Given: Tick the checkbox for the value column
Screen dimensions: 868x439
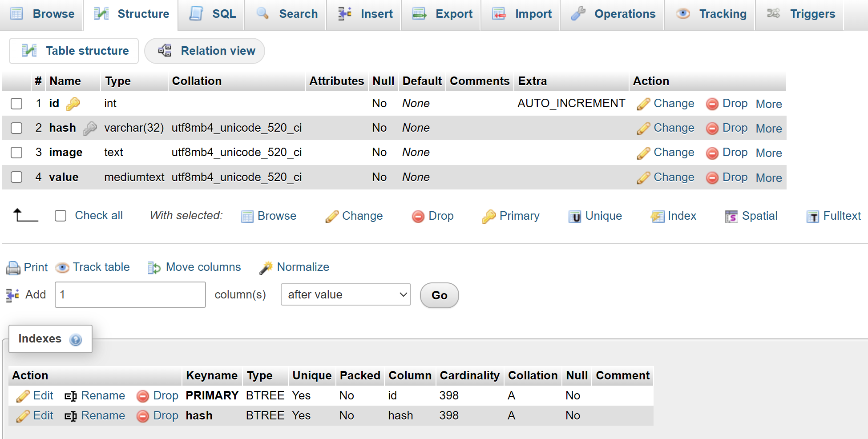Looking at the screenshot, I should point(16,177).
